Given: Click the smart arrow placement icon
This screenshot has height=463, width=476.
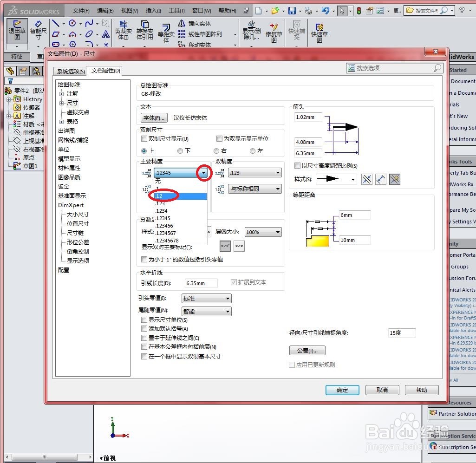Looking at the screenshot, I should [x=395, y=179].
